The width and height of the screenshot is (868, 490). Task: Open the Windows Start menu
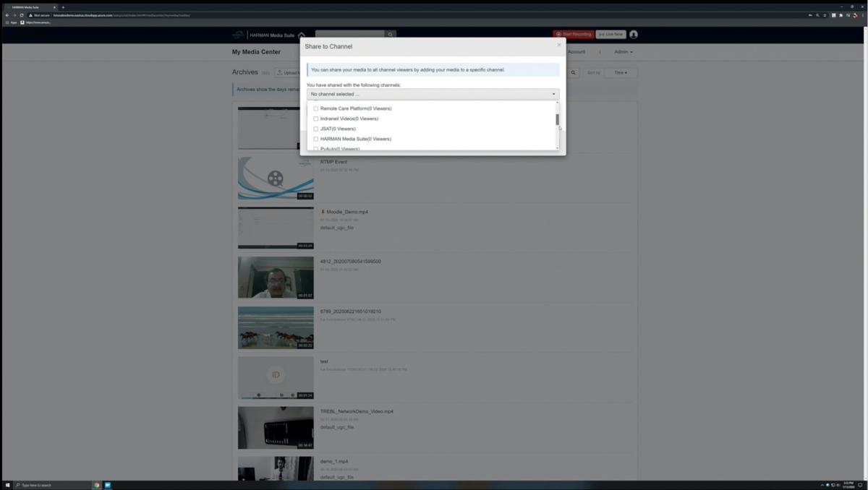point(7,485)
